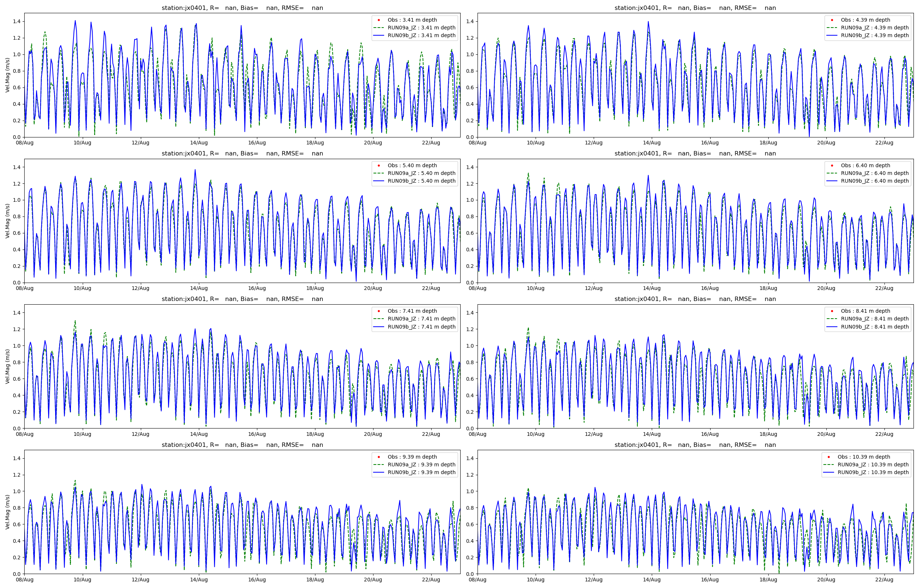Click the Vel.Mag (m/s) label of the 7.41 m plot
The width and height of the screenshot is (919, 588).
point(7,366)
